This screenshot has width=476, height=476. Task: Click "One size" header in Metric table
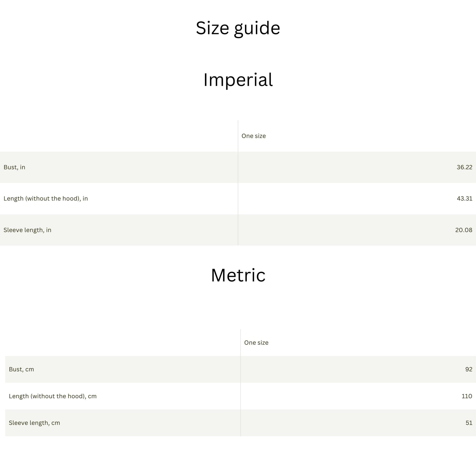pos(256,343)
